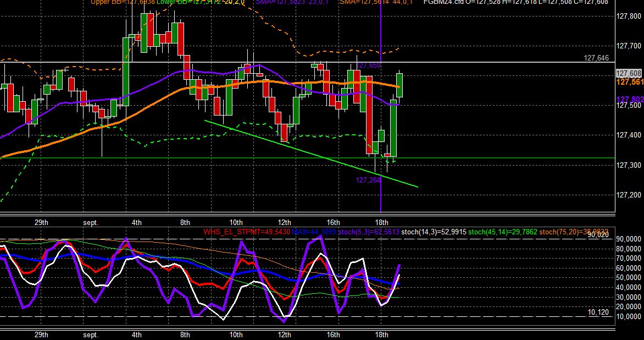Viewport: 644px width, 340px height.
Task: Click the 127,800 price axis label
Action: (629, 17)
